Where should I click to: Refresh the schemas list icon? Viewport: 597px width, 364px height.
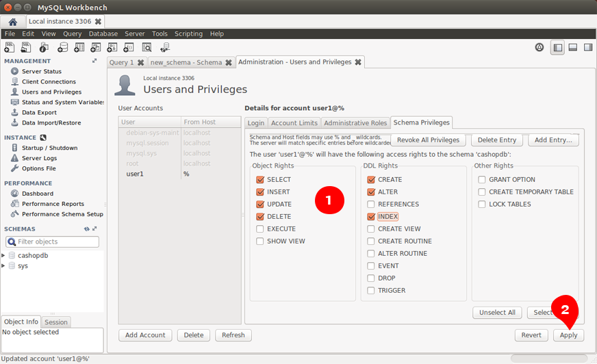coord(87,229)
